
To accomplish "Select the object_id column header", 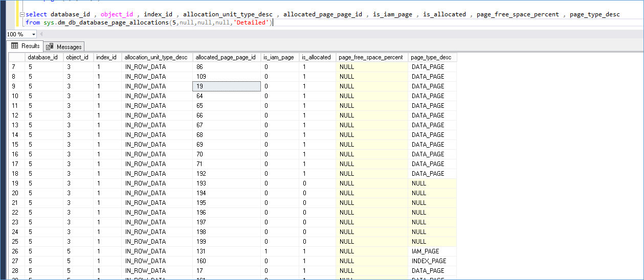I will [78, 57].
